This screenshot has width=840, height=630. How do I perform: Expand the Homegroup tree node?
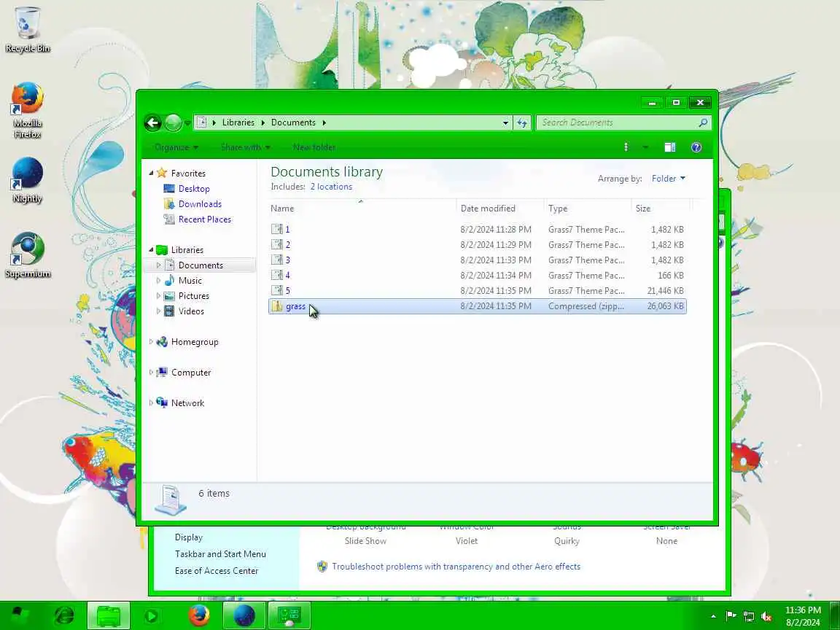point(151,342)
